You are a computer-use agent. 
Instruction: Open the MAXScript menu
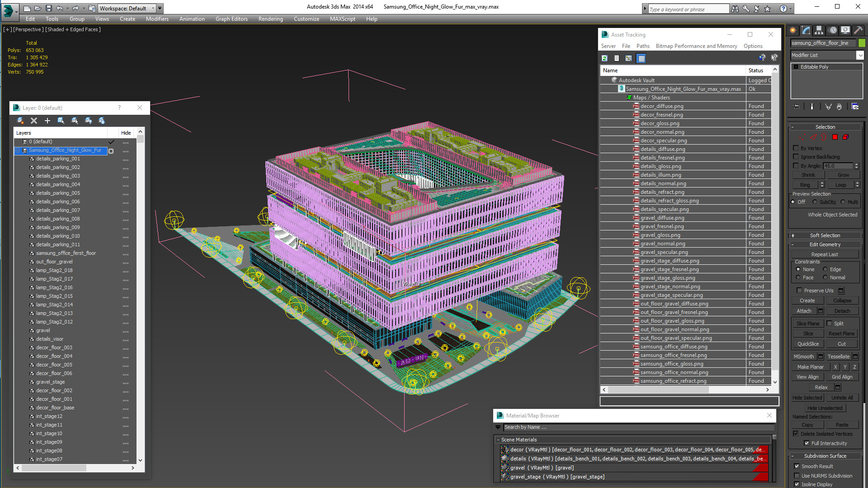point(342,19)
